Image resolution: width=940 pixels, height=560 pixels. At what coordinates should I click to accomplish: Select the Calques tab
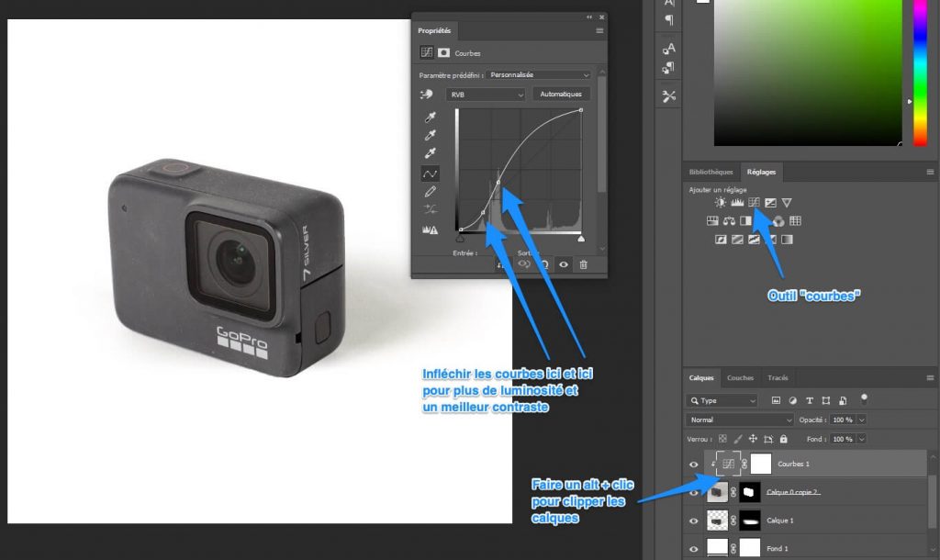coord(701,377)
